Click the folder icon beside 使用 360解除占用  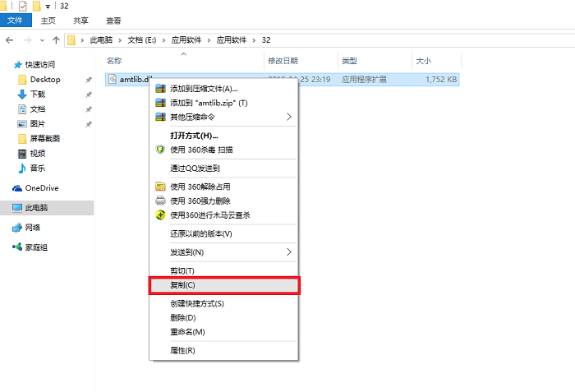coord(161,187)
